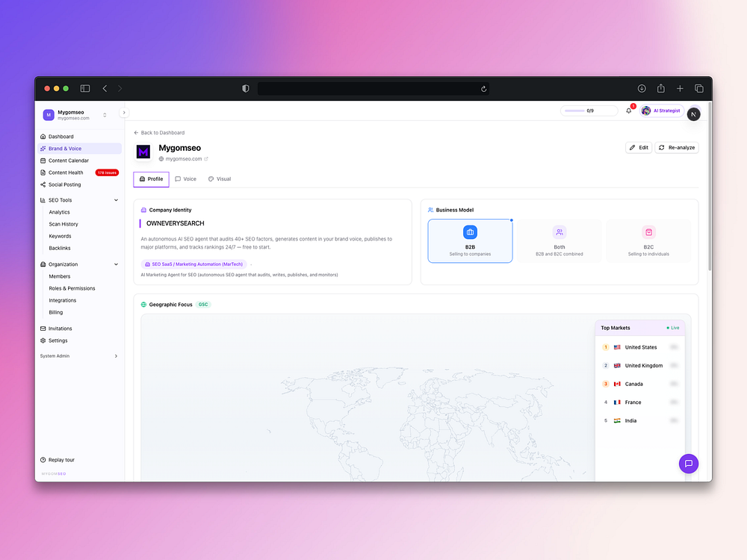This screenshot has height=560, width=747.
Task: Open Integrations page
Action: pyautogui.click(x=63, y=300)
